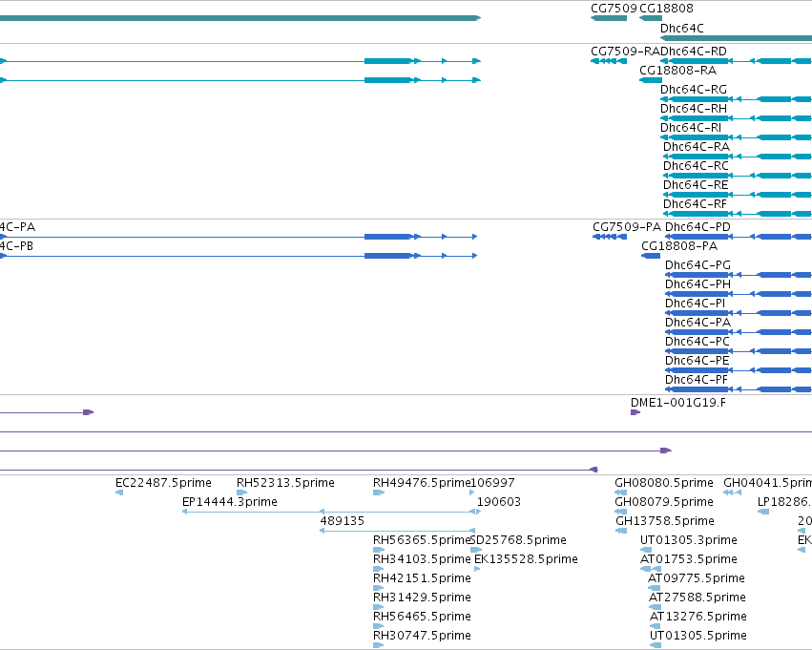Open the Dhc64C-RE transcript label
Viewport: 812px width, 650px height.
point(696,185)
